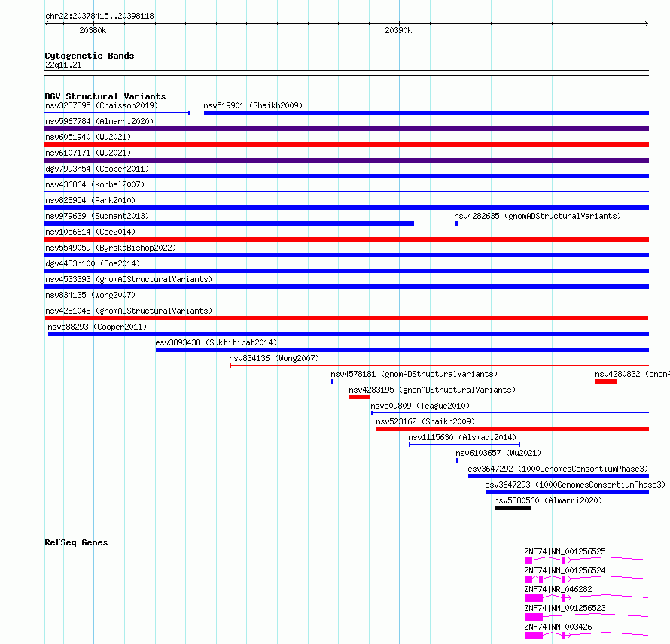Click the Cytogenetic Bands track title
Viewport: 670px width, 644px height.
pyautogui.click(x=90, y=56)
